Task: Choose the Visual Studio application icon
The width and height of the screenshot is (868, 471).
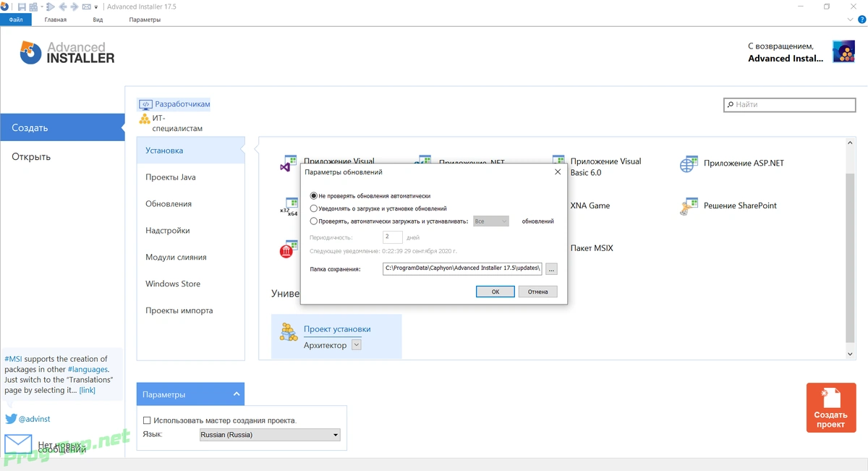Action: point(288,164)
